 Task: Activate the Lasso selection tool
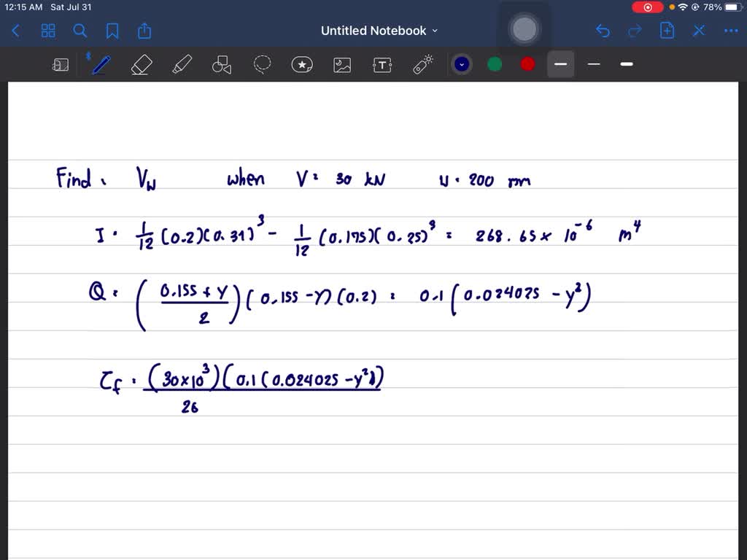[x=262, y=64]
